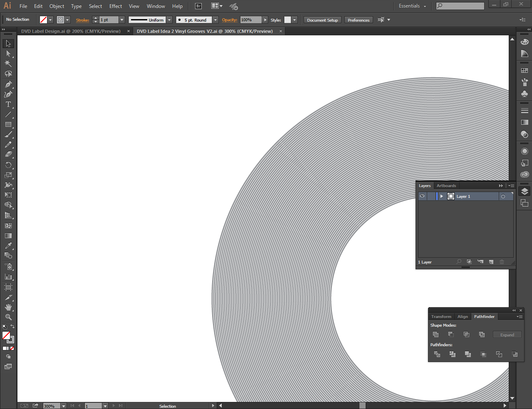Open the Color panel from the dock

[525, 42]
